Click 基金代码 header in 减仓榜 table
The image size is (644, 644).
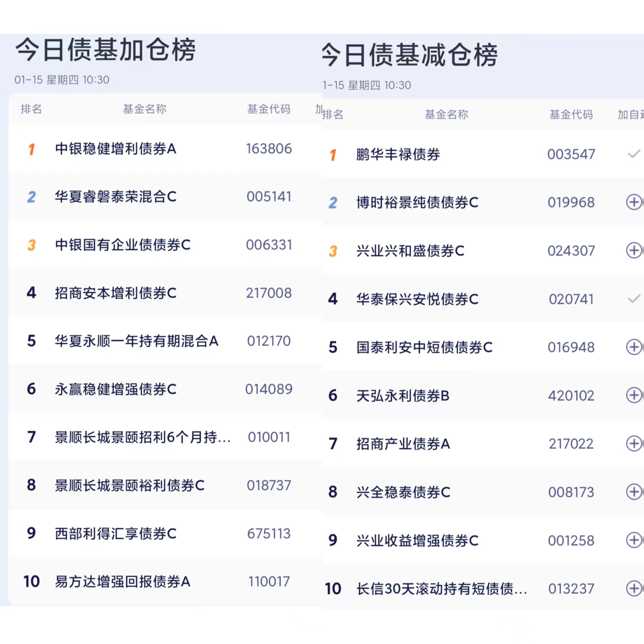pos(571,115)
